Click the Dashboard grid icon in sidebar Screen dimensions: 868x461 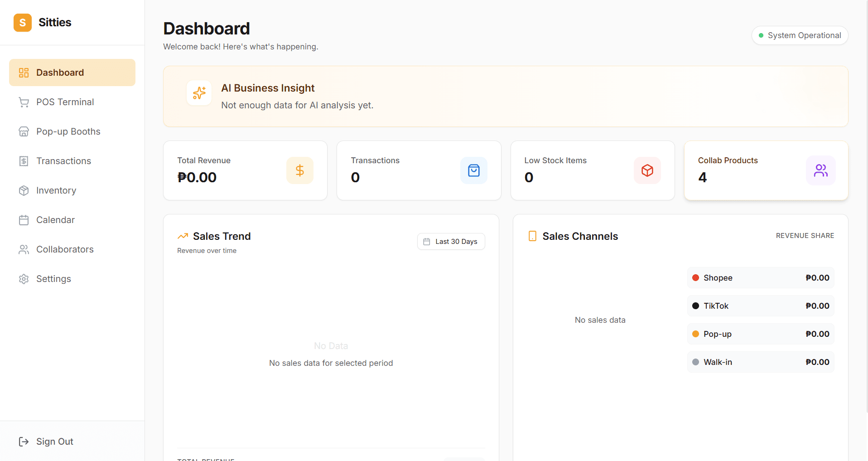(x=24, y=73)
